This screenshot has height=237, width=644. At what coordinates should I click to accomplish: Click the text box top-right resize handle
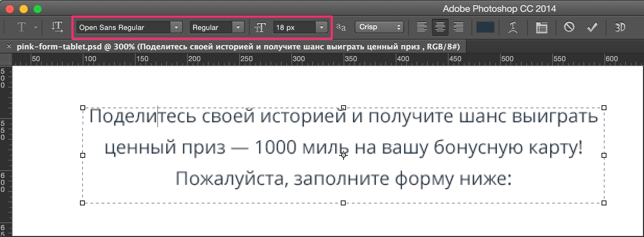pyautogui.click(x=604, y=108)
